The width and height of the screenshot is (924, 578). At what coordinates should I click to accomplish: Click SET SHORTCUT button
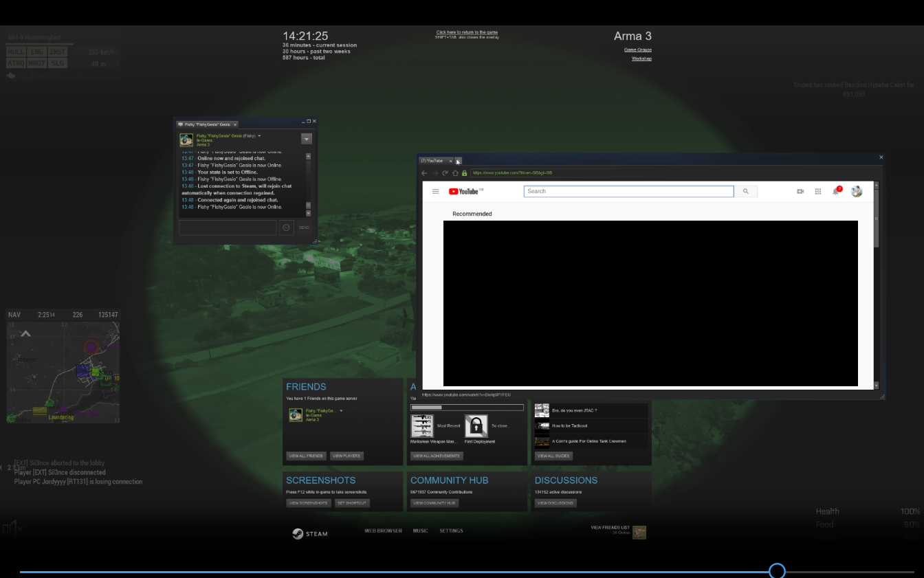[x=352, y=503]
